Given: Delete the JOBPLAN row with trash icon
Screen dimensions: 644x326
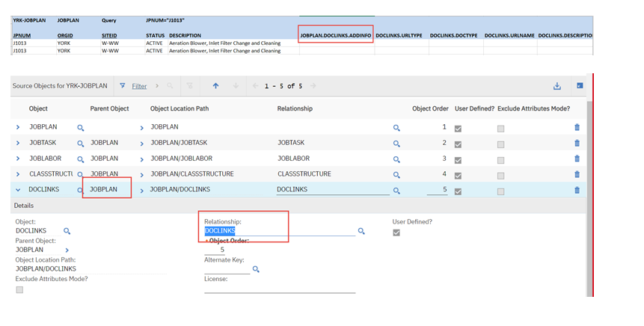Looking at the screenshot, I should pos(577,128).
